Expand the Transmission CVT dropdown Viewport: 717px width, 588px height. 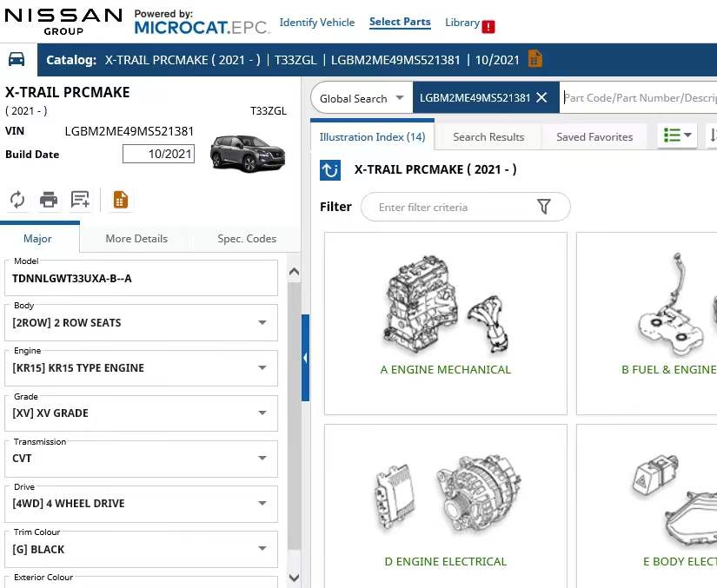(262, 458)
